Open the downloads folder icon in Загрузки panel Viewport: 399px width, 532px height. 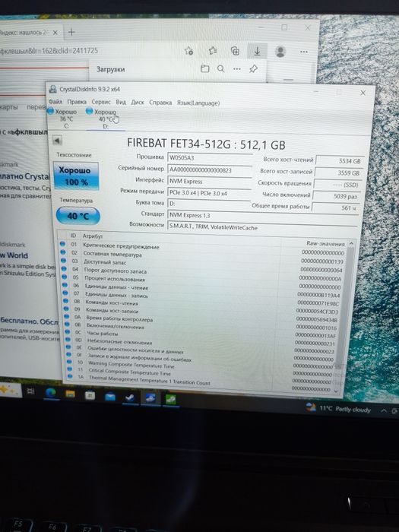click(204, 68)
